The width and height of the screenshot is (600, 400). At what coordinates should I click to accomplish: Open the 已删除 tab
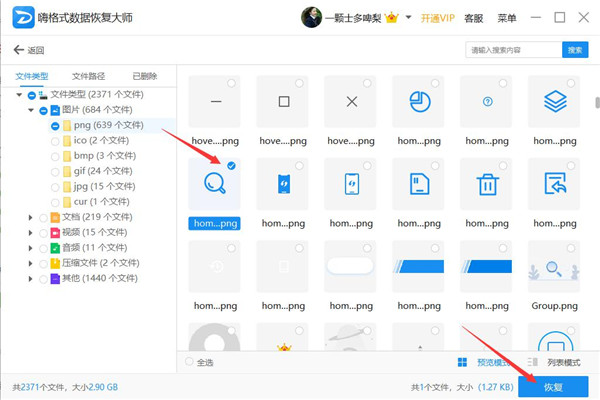click(144, 76)
